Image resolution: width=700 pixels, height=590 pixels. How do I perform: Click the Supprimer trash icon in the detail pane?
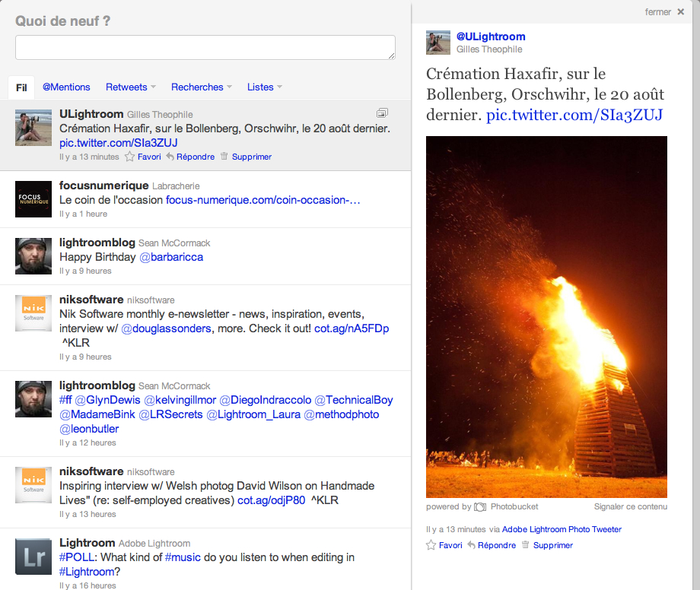[x=526, y=544]
